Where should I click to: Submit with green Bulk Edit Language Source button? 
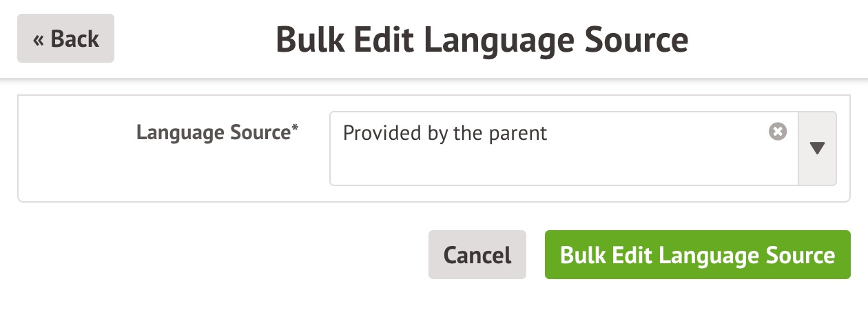click(x=697, y=255)
